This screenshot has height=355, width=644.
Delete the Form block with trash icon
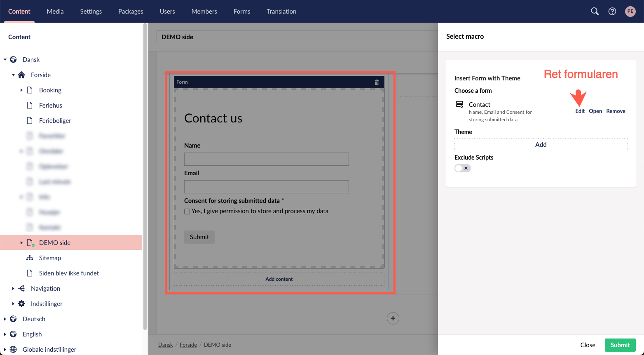point(377,82)
